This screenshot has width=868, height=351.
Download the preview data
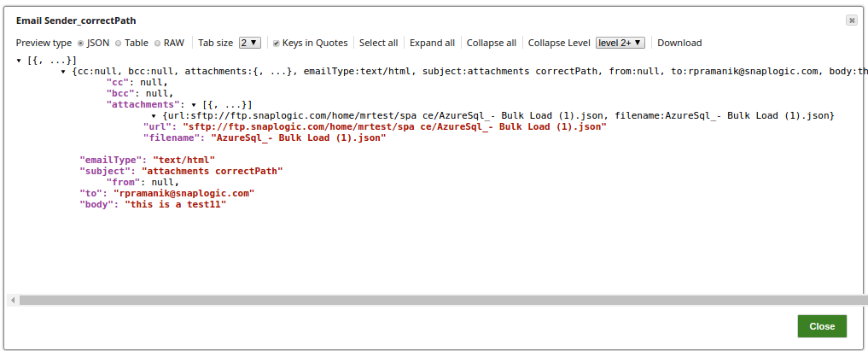point(679,43)
